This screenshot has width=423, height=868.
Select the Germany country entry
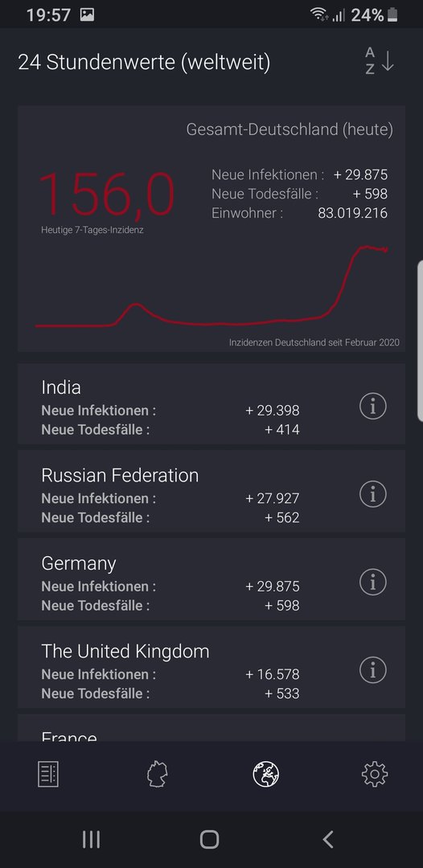click(211, 579)
